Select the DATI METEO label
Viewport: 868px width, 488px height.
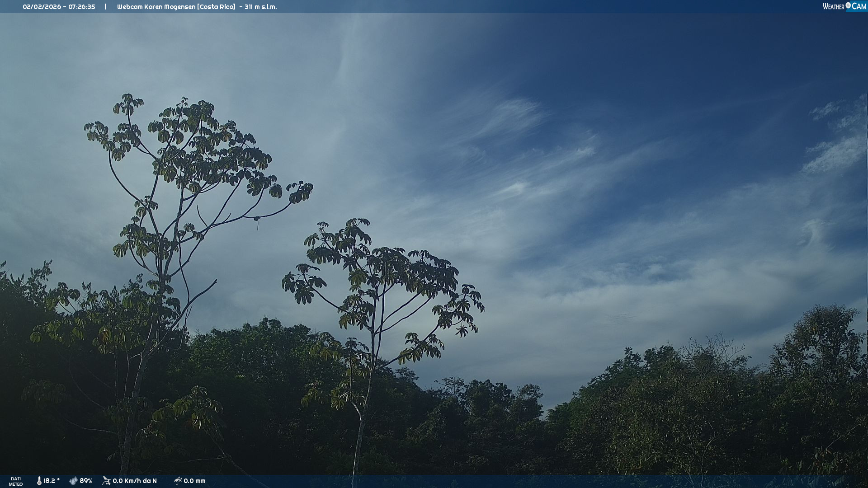[16, 481]
